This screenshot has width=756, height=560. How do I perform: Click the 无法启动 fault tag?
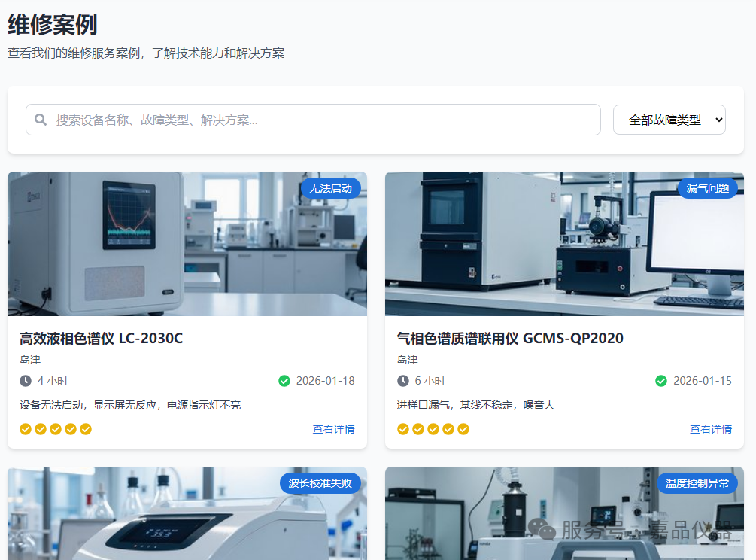tap(331, 188)
